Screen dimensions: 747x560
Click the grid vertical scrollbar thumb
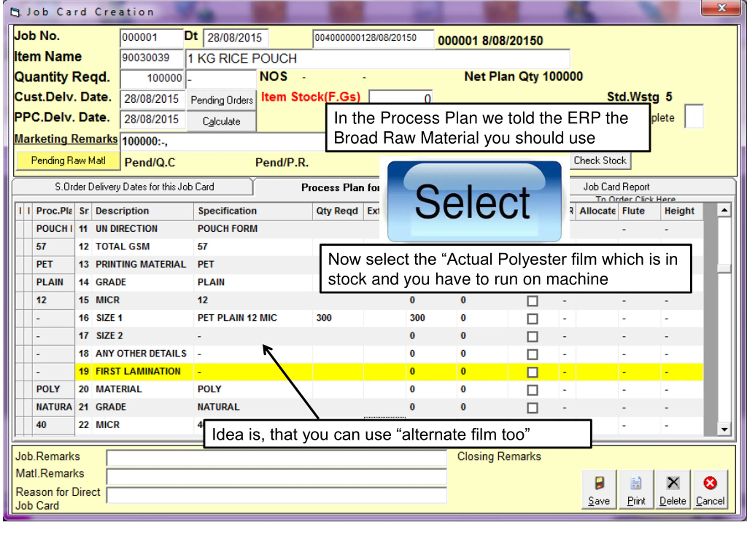[x=724, y=269]
